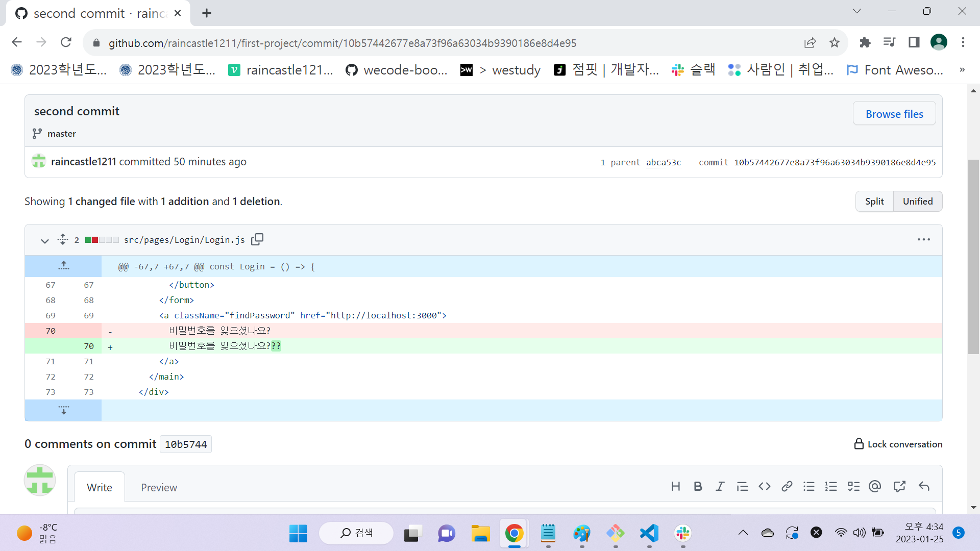Mention a user with the @ icon
The height and width of the screenshot is (551, 980).
(x=875, y=486)
